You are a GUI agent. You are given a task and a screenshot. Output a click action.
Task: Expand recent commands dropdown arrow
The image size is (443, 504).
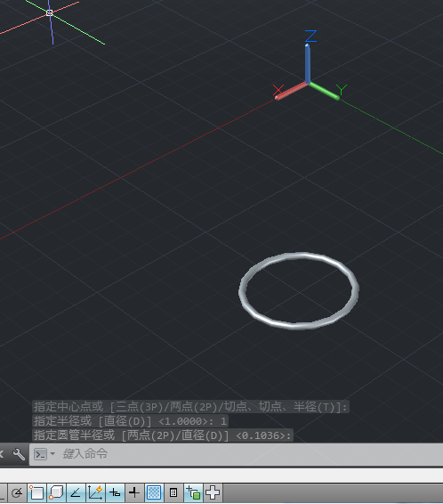pos(52,454)
